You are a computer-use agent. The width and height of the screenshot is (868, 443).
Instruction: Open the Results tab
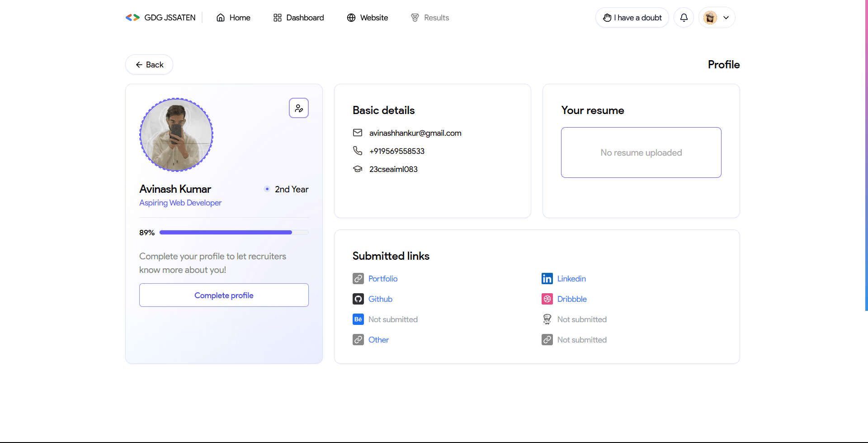(x=429, y=18)
